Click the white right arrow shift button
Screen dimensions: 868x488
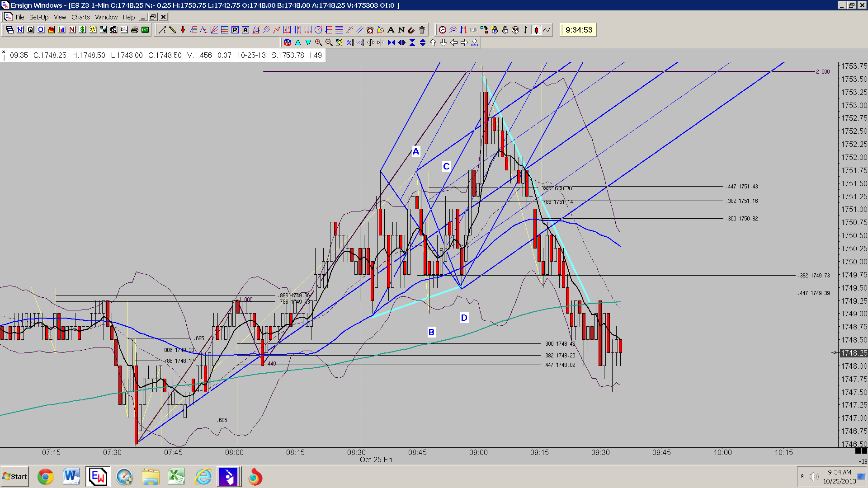(x=464, y=42)
